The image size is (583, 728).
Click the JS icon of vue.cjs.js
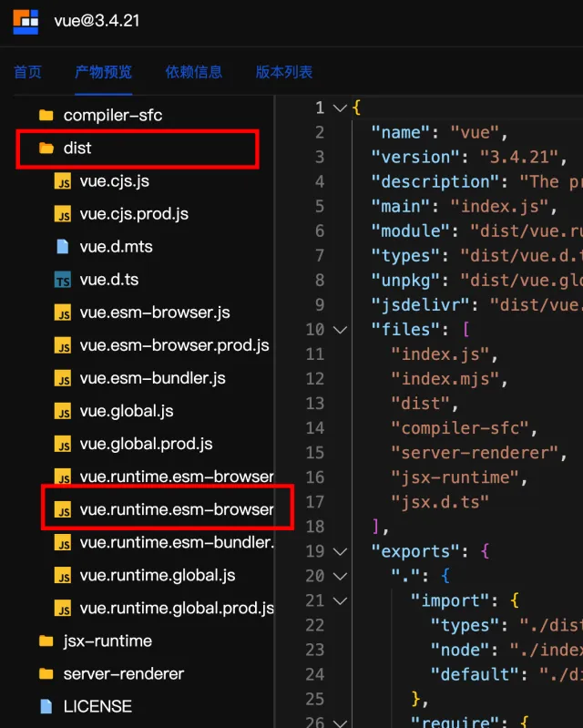(x=63, y=181)
